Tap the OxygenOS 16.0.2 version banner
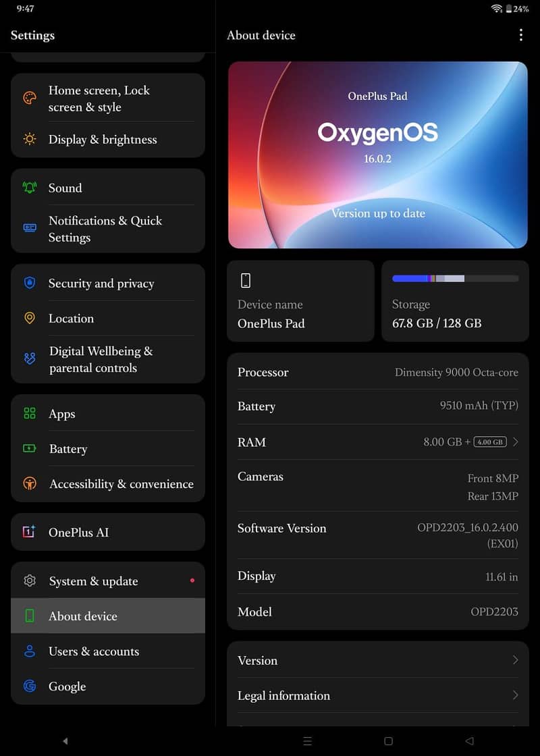Image resolution: width=540 pixels, height=756 pixels. pyautogui.click(x=377, y=155)
